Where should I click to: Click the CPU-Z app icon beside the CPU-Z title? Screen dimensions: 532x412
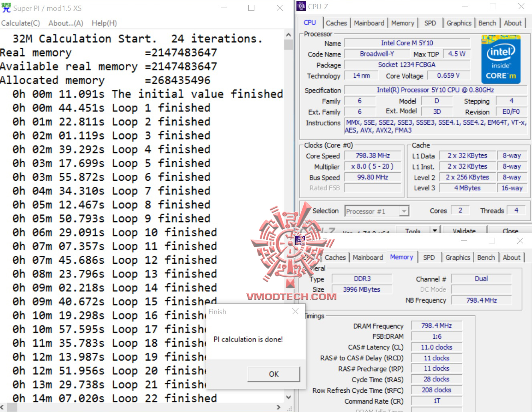pos(301,6)
